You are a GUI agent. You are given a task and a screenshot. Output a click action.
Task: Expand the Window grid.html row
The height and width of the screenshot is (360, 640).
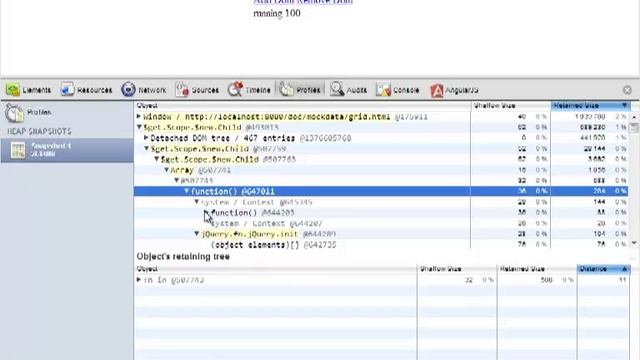[139, 117]
